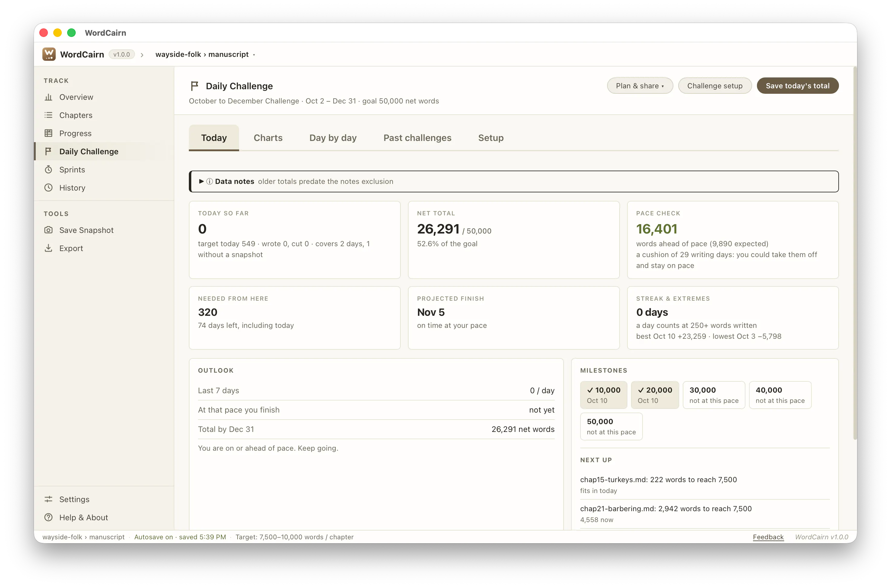Open the Day by day tab

[x=333, y=138]
